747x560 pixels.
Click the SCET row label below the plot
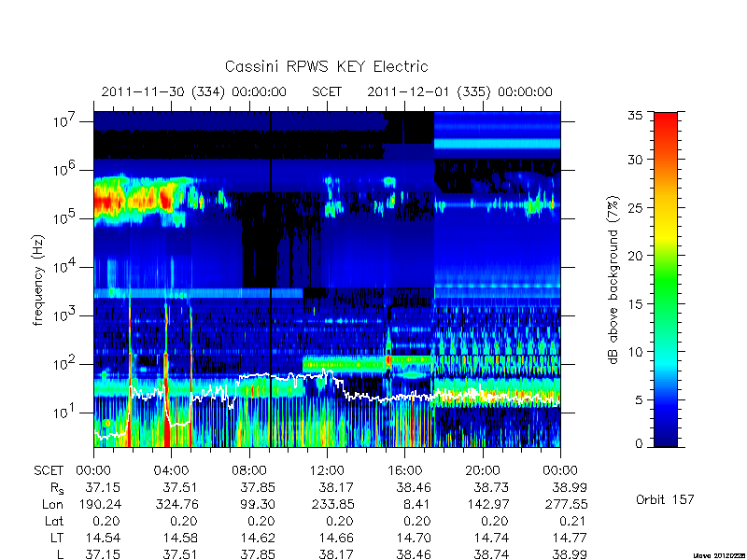(49, 470)
